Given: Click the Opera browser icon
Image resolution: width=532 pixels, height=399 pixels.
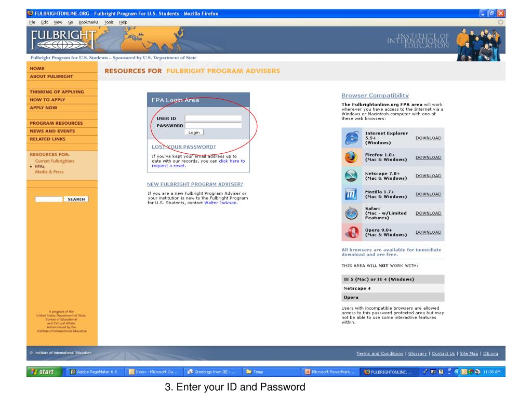Looking at the screenshot, I should click(x=352, y=232).
